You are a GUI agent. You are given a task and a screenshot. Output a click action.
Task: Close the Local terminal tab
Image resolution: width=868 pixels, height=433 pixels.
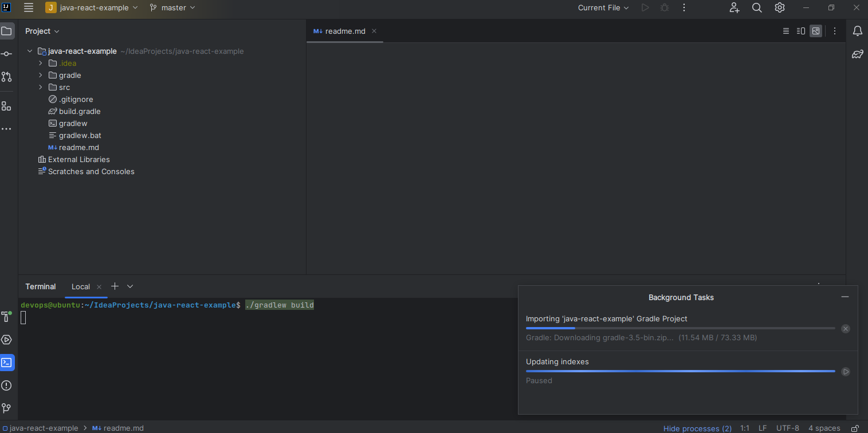coord(99,287)
